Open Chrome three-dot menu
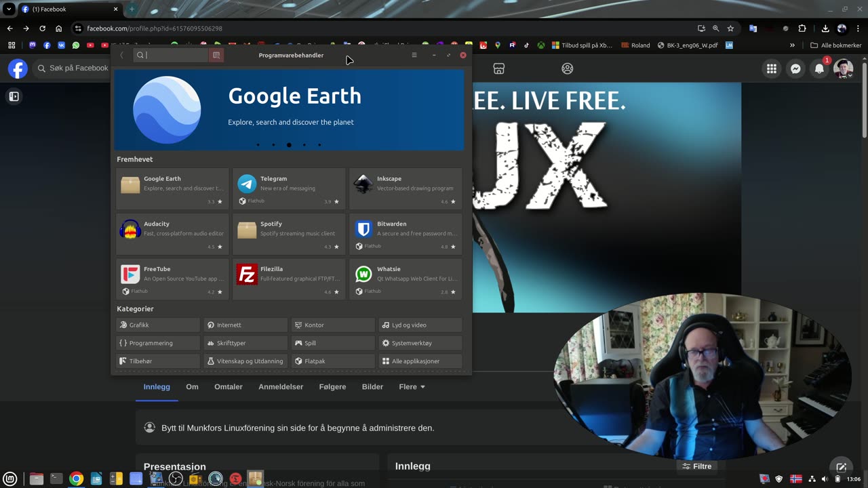The image size is (868, 488). [859, 28]
